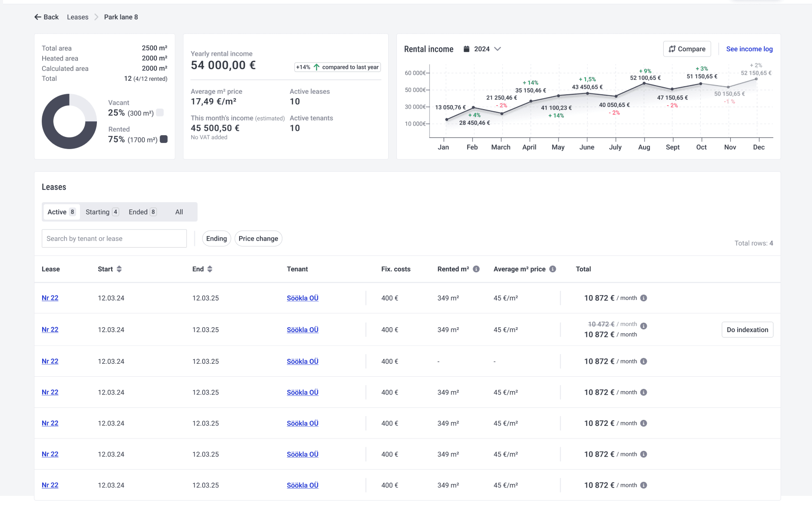812x505 pixels.
Task: Click the Dec label on chart axis
Action: coord(759,147)
